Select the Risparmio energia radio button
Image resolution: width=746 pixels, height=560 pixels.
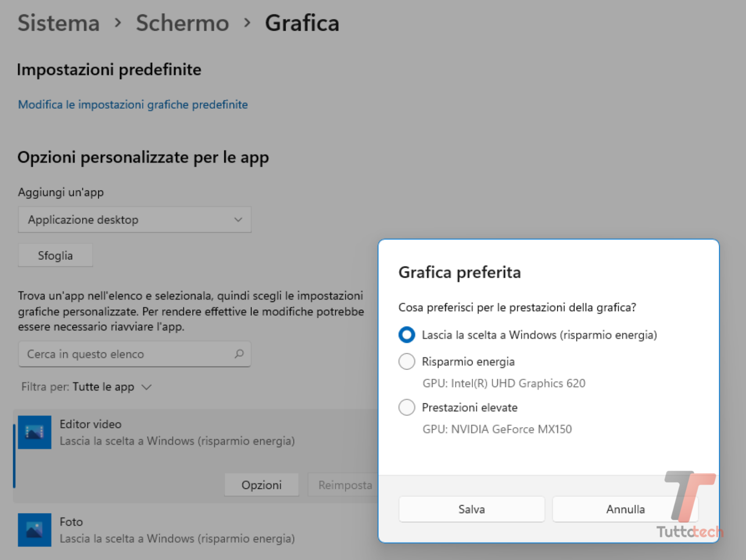(406, 362)
